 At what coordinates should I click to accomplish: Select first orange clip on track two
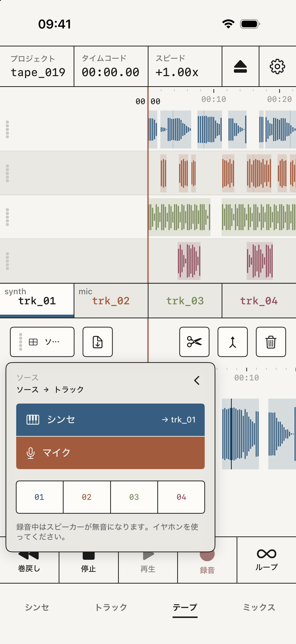(x=163, y=173)
